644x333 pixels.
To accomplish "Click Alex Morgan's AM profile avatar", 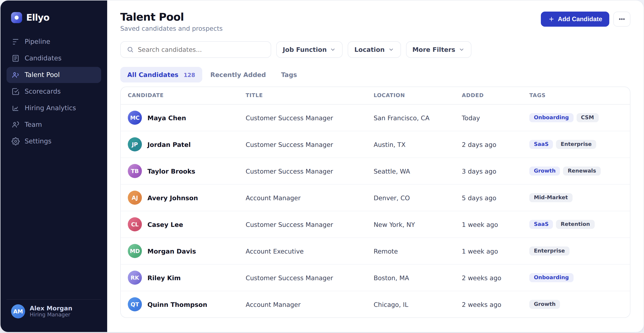I will (x=18, y=311).
